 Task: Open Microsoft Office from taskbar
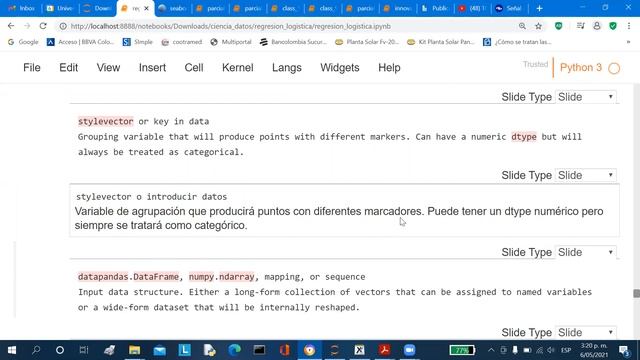coord(284,350)
